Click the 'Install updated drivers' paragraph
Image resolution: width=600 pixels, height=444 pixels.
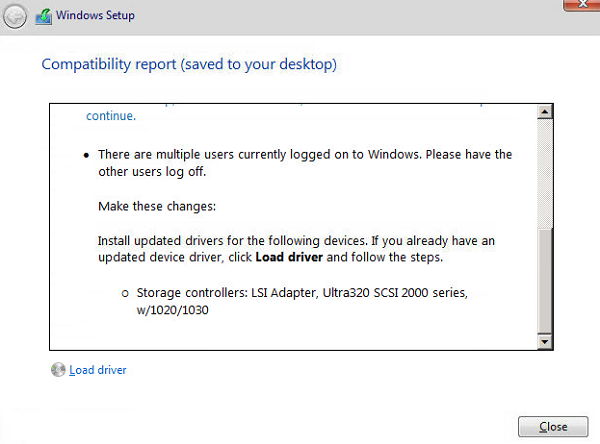[297, 249]
